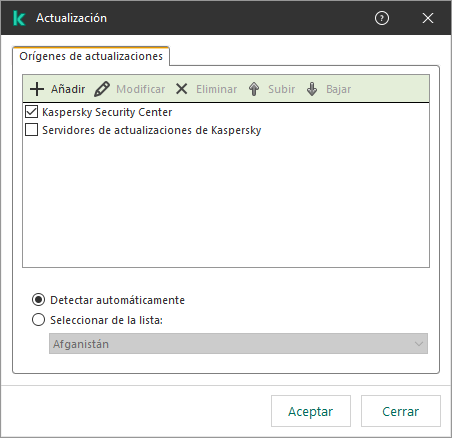Click the Eliminar label in toolbar

click(x=217, y=89)
